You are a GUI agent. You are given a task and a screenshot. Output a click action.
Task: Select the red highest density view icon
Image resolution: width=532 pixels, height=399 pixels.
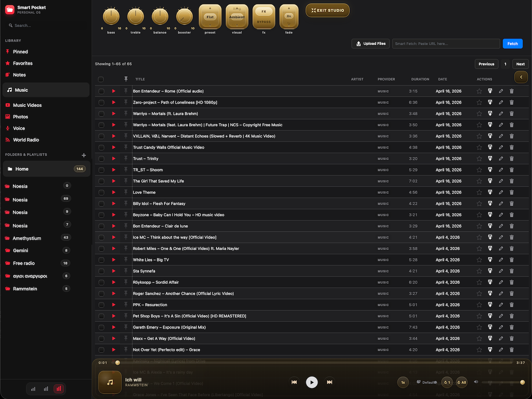[59, 389]
